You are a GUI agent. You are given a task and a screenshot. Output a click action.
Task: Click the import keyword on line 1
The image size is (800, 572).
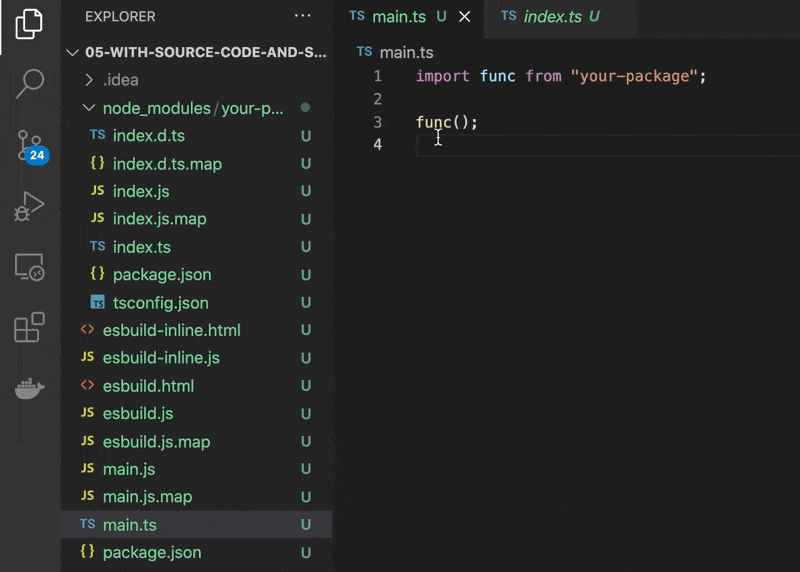[442, 77]
